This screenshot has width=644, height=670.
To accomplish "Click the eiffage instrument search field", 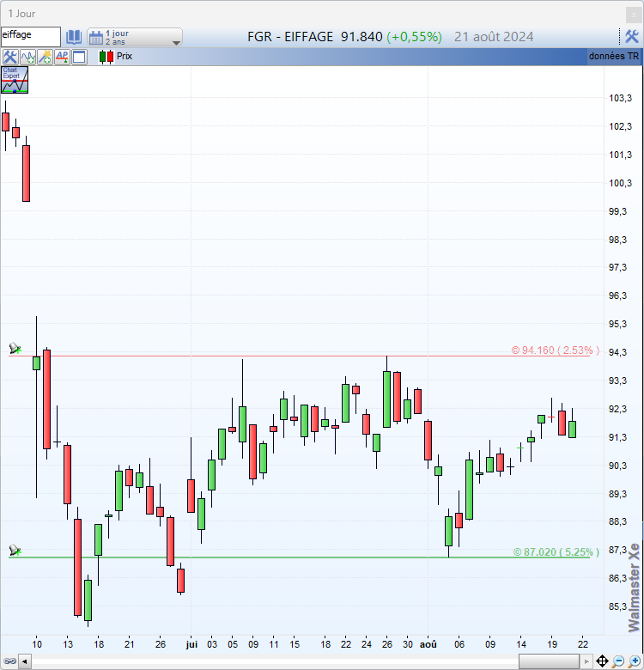I will point(31,36).
